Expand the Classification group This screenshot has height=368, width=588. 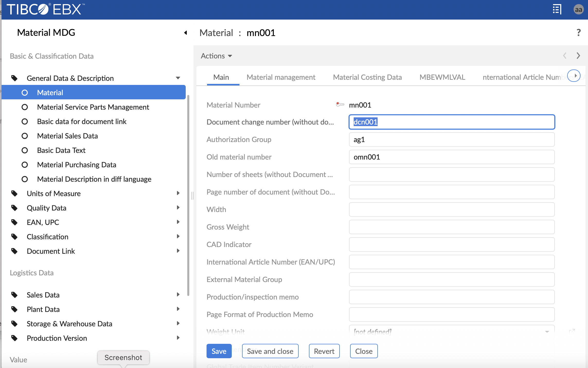pyautogui.click(x=178, y=236)
